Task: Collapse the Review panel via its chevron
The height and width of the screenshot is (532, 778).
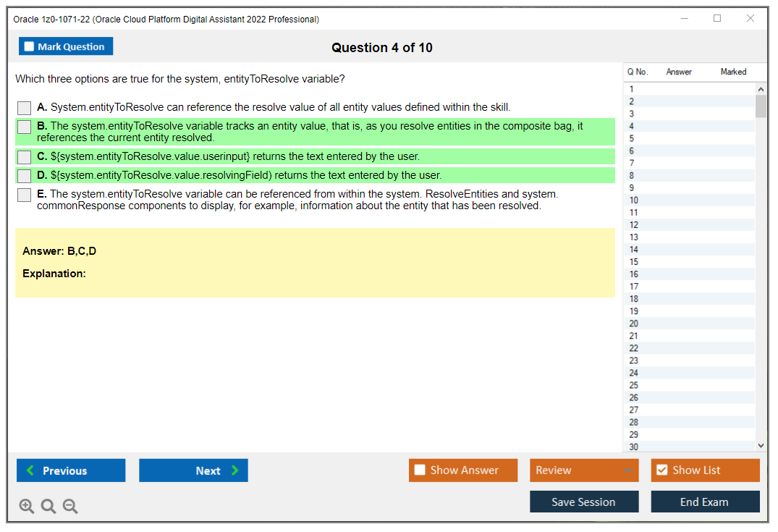Action: point(629,470)
